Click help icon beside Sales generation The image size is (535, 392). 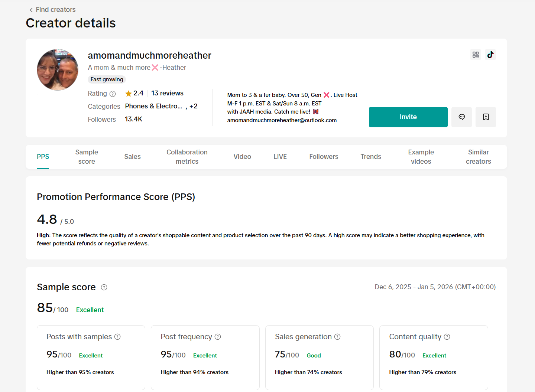[x=337, y=337]
